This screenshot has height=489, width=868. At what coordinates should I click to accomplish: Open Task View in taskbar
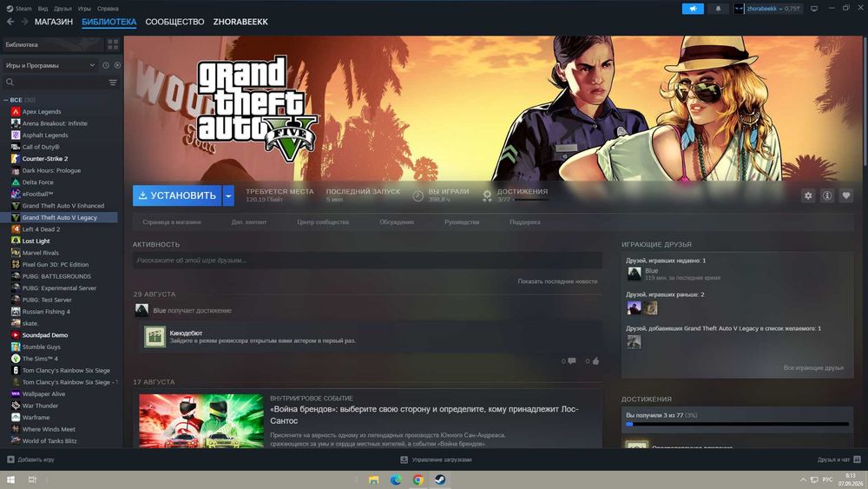click(32, 479)
